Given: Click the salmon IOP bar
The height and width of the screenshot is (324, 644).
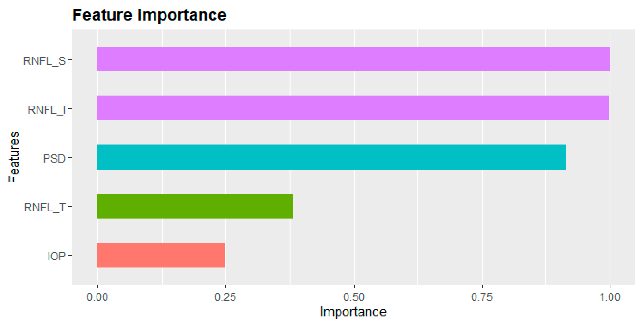Looking at the screenshot, I should pyautogui.click(x=161, y=255).
